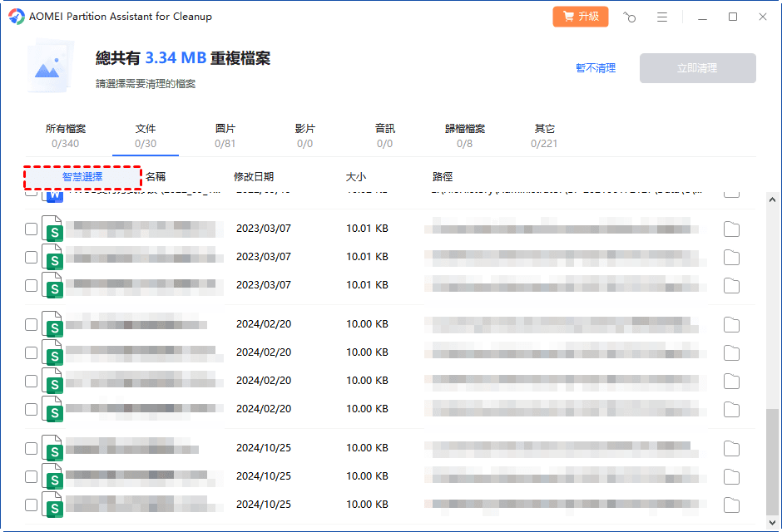This screenshot has width=782, height=532.
Task: Sort by the 名稱 column header
Action: pyautogui.click(x=156, y=177)
